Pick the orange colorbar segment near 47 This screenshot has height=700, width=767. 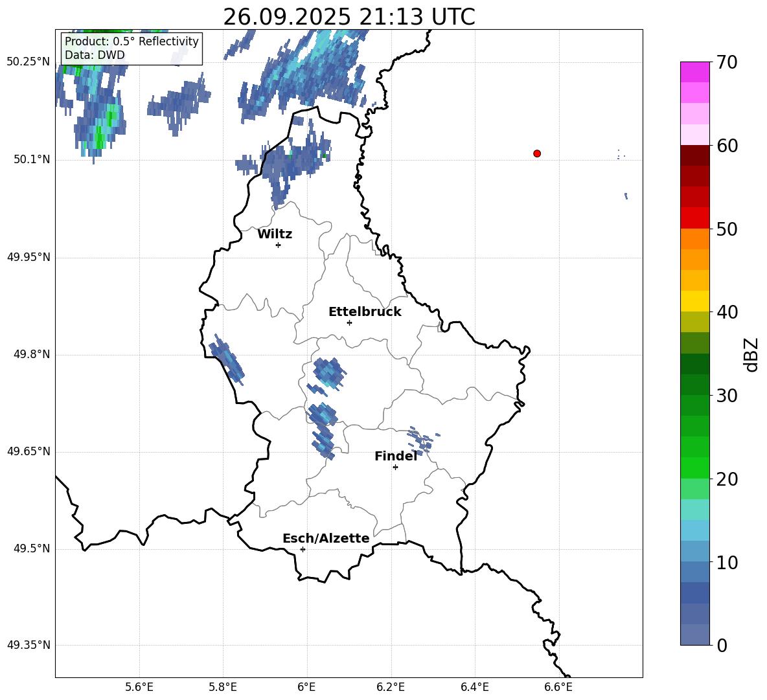coord(695,260)
